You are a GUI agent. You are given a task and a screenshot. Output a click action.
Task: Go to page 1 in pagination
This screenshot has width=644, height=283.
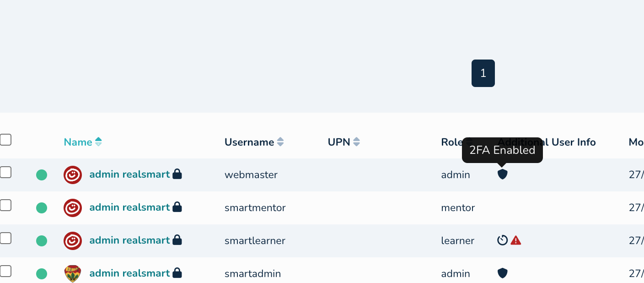pos(483,73)
